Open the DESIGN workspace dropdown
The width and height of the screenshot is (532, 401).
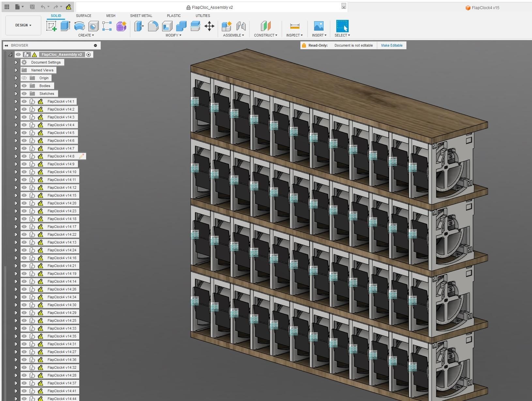[x=23, y=25]
